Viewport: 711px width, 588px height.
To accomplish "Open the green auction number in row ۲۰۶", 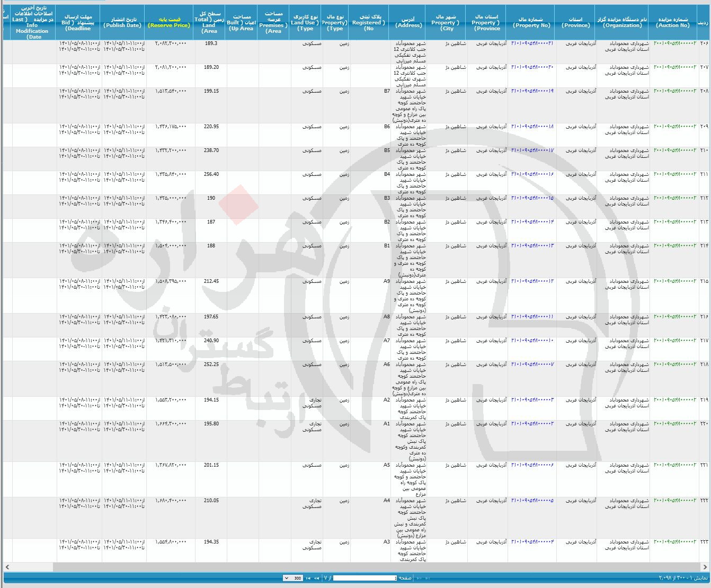I will (675, 43).
